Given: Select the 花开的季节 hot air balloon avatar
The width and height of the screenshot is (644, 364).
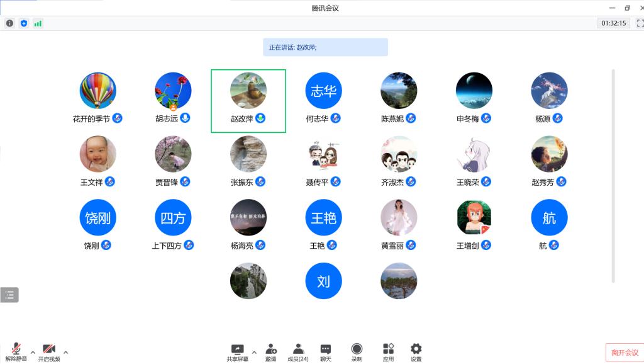Looking at the screenshot, I should (x=97, y=91).
